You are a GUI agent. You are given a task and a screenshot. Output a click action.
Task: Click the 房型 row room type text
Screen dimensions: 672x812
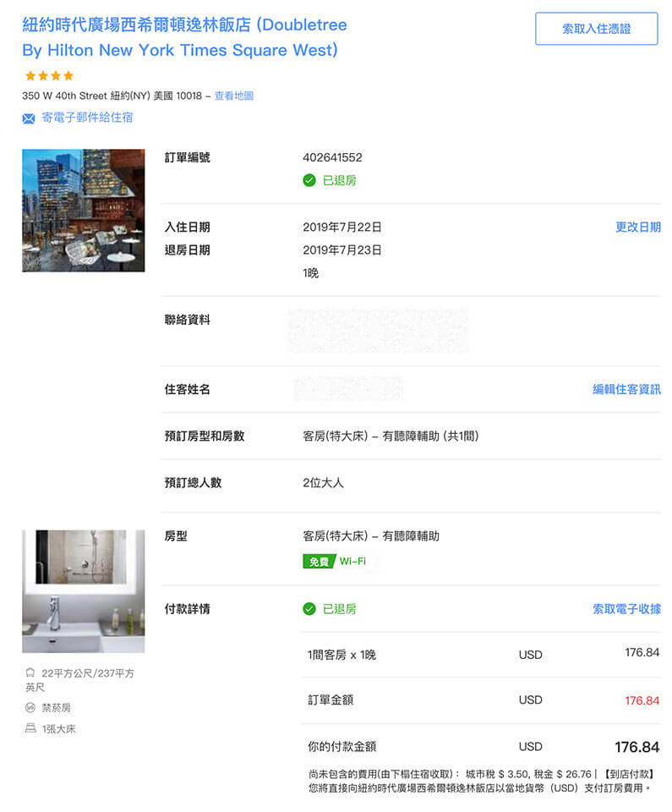pos(371,536)
